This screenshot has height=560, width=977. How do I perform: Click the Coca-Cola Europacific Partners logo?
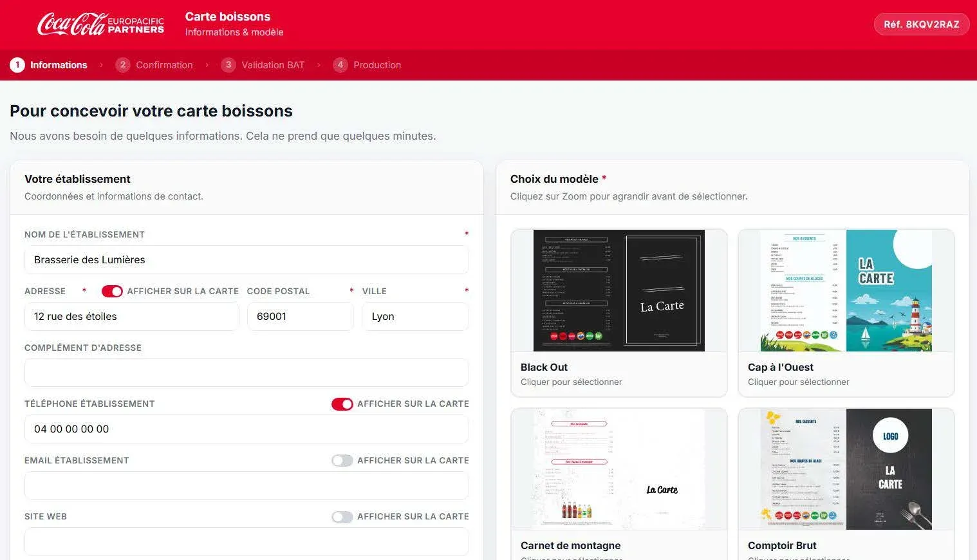pyautogui.click(x=100, y=24)
